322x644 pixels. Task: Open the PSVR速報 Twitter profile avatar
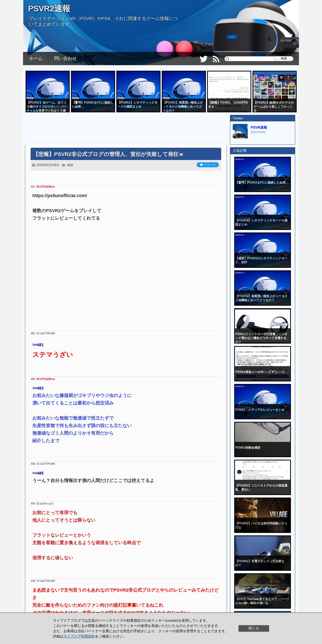(x=240, y=131)
